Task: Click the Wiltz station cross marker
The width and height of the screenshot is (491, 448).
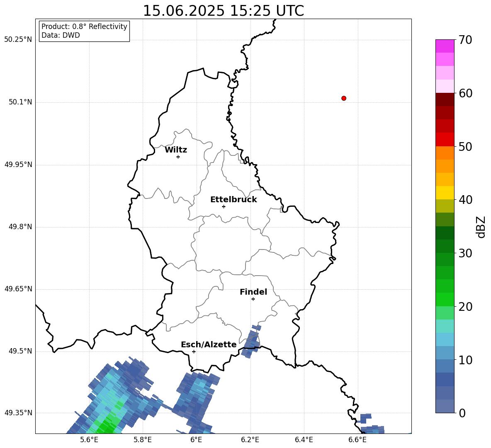Action: click(178, 157)
